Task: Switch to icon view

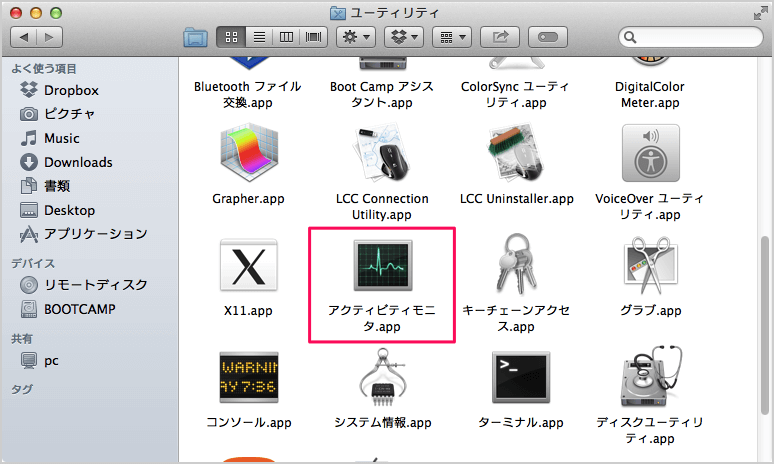Action: tap(231, 37)
